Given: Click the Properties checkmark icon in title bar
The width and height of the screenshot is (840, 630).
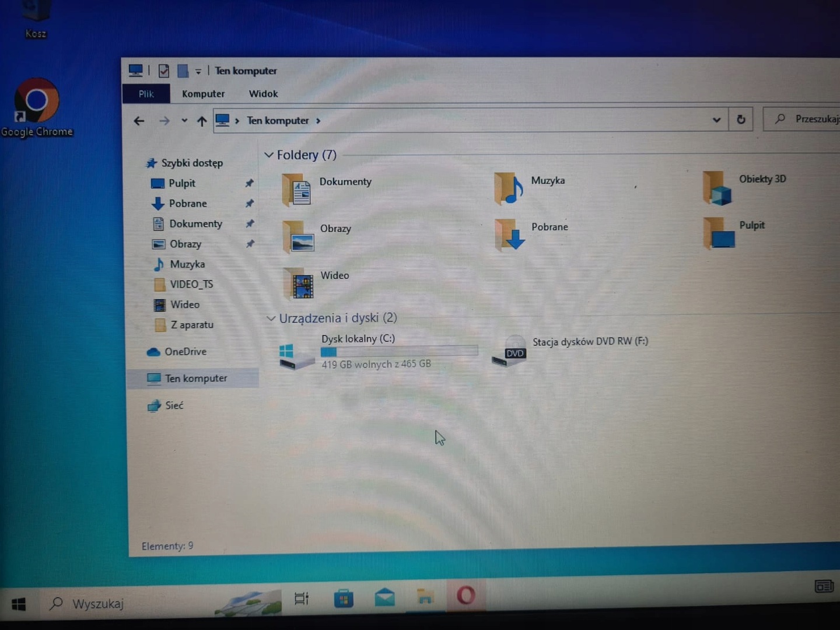Looking at the screenshot, I should [164, 71].
